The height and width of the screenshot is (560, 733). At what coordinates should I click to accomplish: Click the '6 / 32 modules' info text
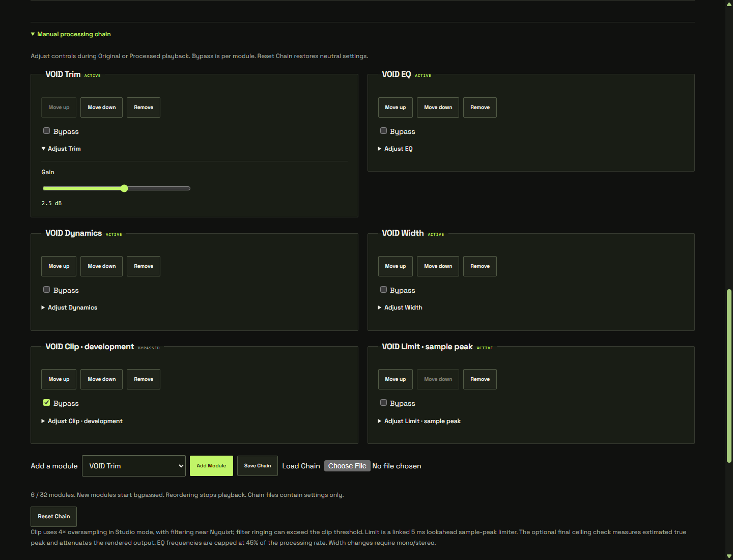pyautogui.click(x=187, y=495)
